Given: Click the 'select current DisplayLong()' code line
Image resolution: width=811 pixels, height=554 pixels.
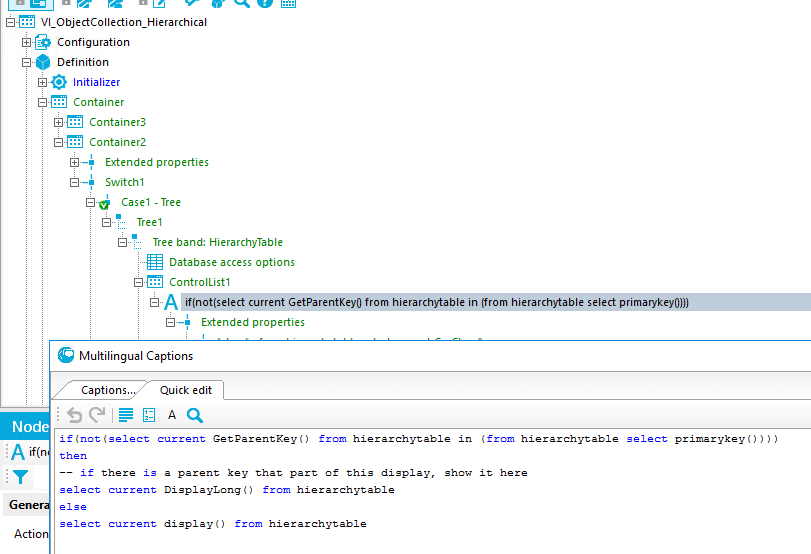Looking at the screenshot, I should (x=157, y=490).
